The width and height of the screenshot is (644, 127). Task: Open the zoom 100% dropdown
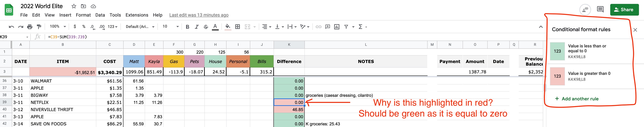pos(58,26)
